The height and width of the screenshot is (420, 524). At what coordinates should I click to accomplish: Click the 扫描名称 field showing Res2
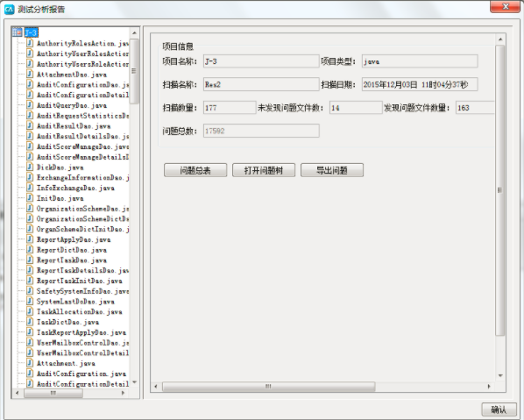261,84
